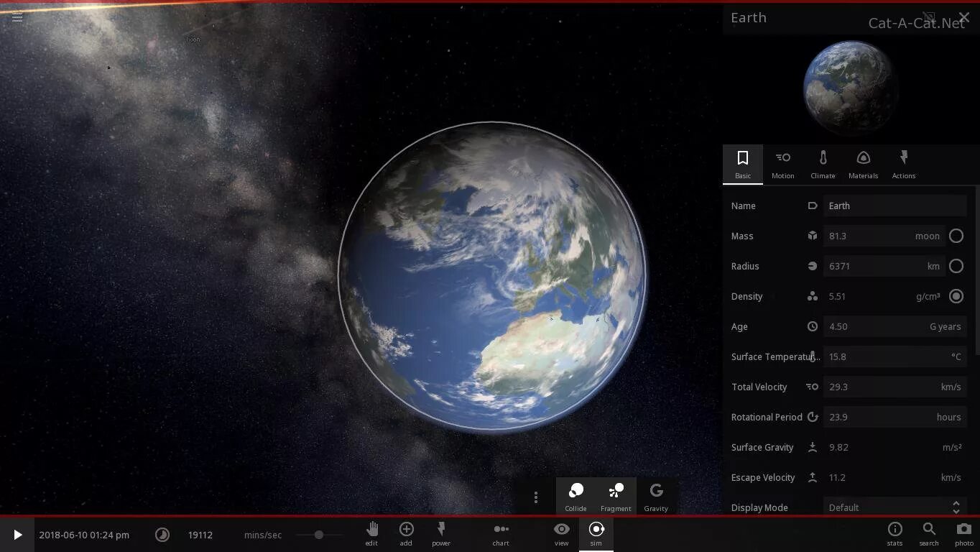The image size is (980, 552).
Task: Click the Escape Velocity value 11.2
Action: (837, 477)
